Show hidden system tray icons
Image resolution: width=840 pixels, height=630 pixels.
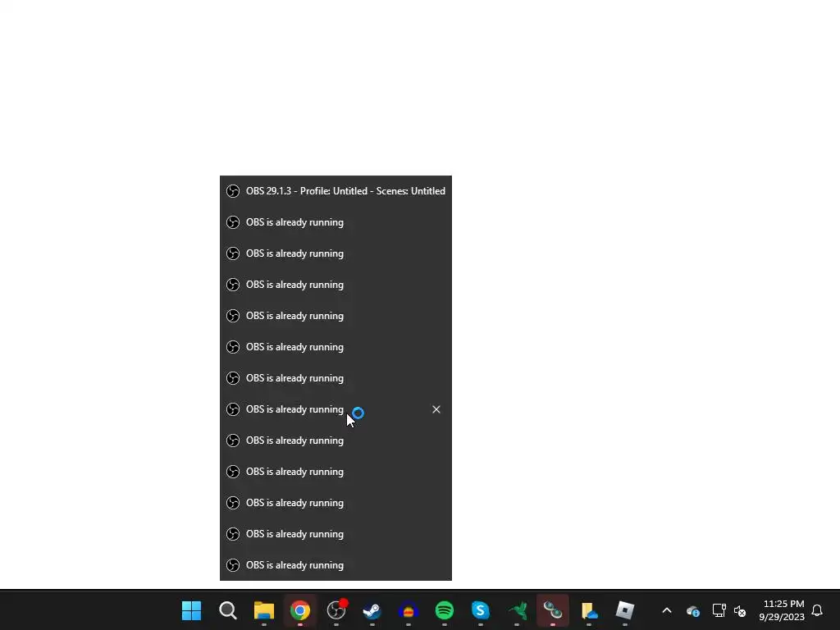[667, 610]
